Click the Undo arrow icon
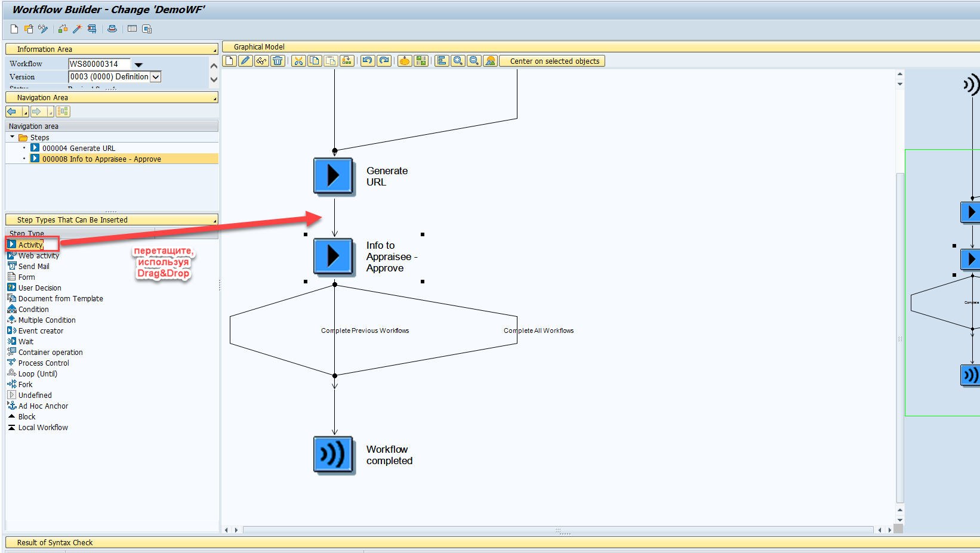The height and width of the screenshot is (553, 980). tap(368, 61)
